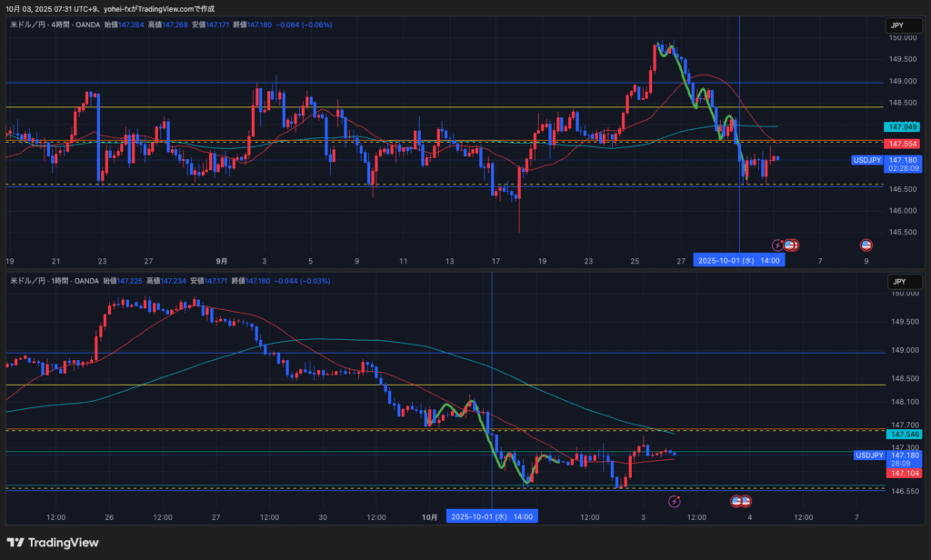Click the 10月 label on the bottom chart time axis
Image resolution: width=931 pixels, height=560 pixels.
432,516
